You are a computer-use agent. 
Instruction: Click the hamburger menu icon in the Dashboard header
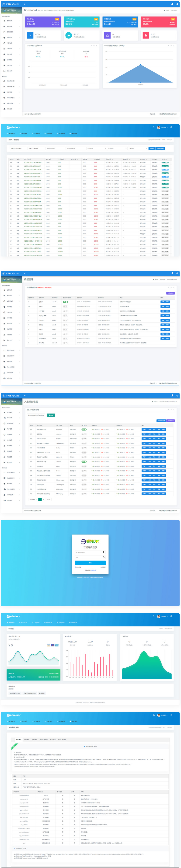point(25,4)
